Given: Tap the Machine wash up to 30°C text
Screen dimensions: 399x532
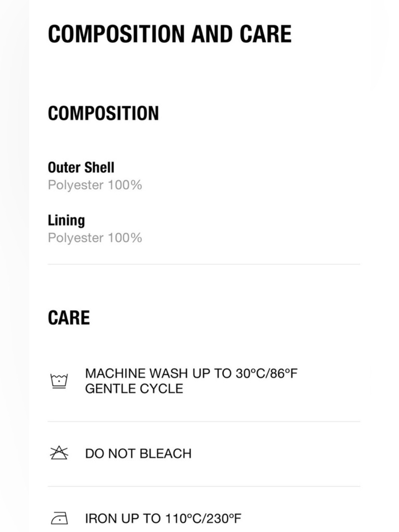Looking at the screenshot, I should click(191, 373).
